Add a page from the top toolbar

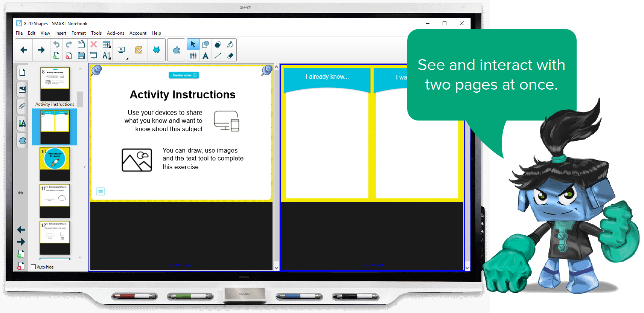coord(56,56)
